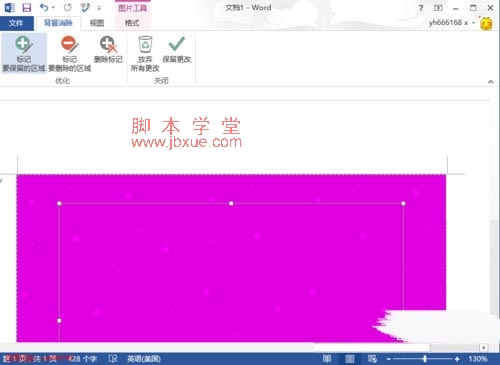Click the top-left handle of the selection marquee

pyautogui.click(x=59, y=203)
